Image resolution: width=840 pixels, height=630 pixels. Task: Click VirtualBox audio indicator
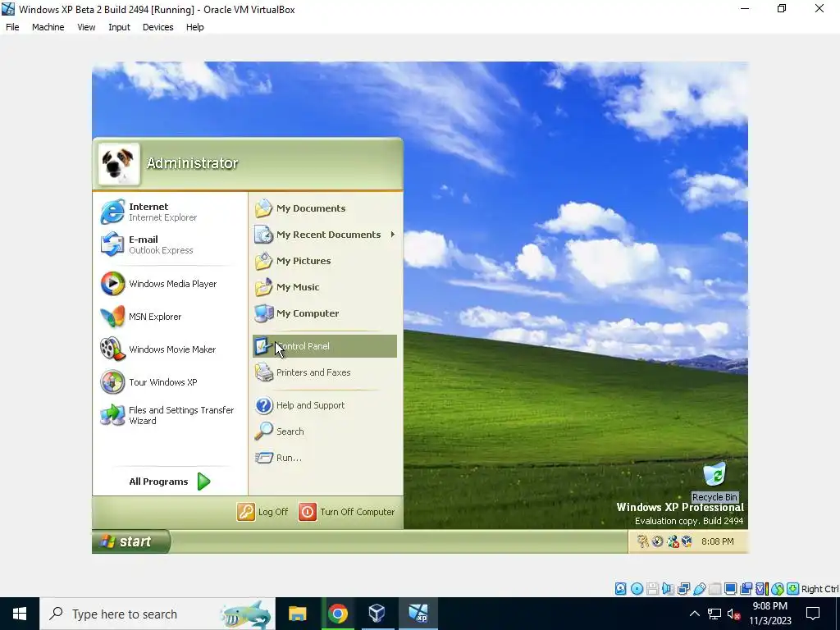click(668, 589)
